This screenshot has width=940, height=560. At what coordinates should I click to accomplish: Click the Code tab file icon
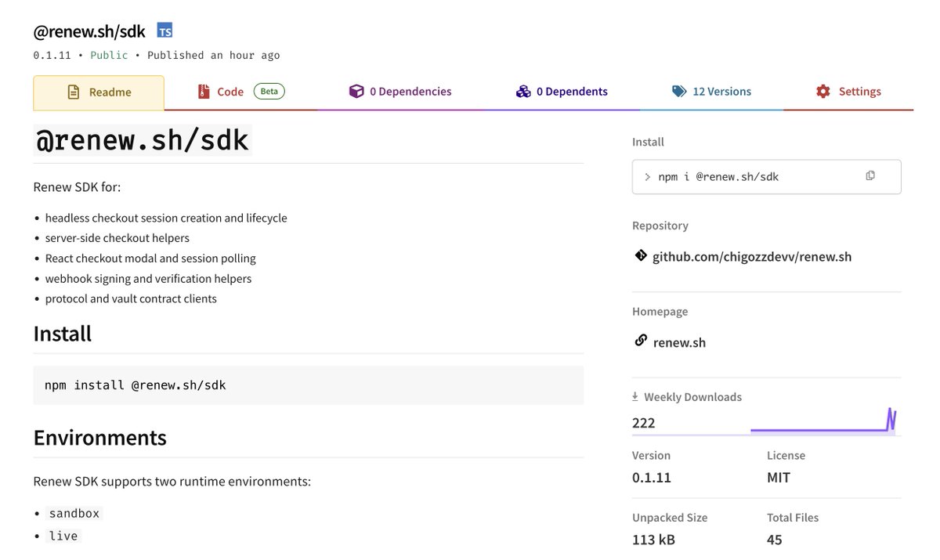point(204,92)
